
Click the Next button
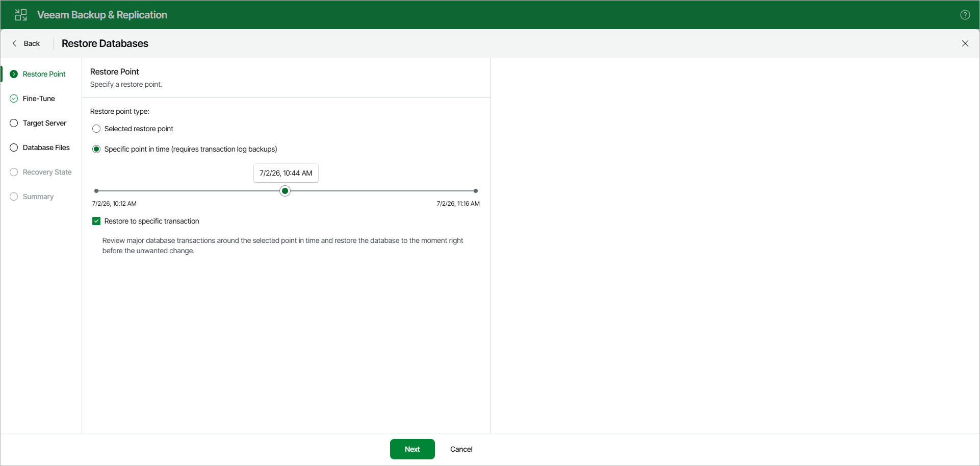[x=412, y=449]
